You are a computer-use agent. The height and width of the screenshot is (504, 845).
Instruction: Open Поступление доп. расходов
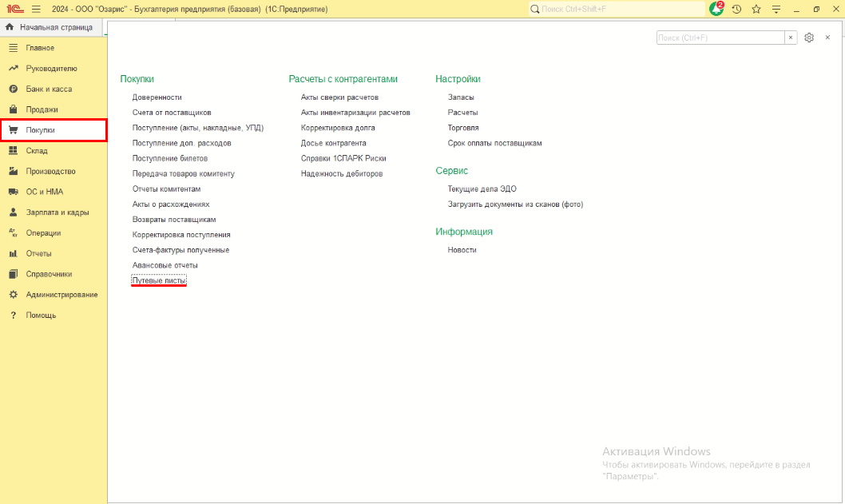pos(181,144)
